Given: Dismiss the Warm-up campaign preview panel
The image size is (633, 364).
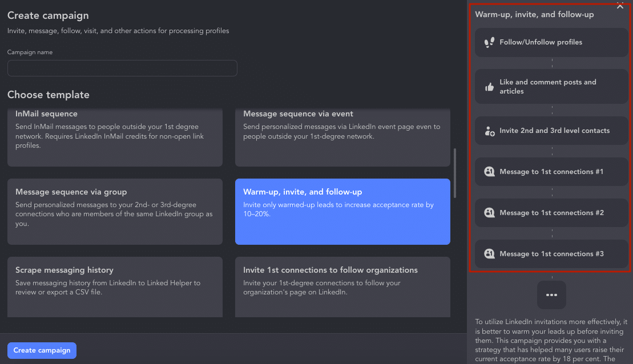Looking at the screenshot, I should (x=620, y=6).
